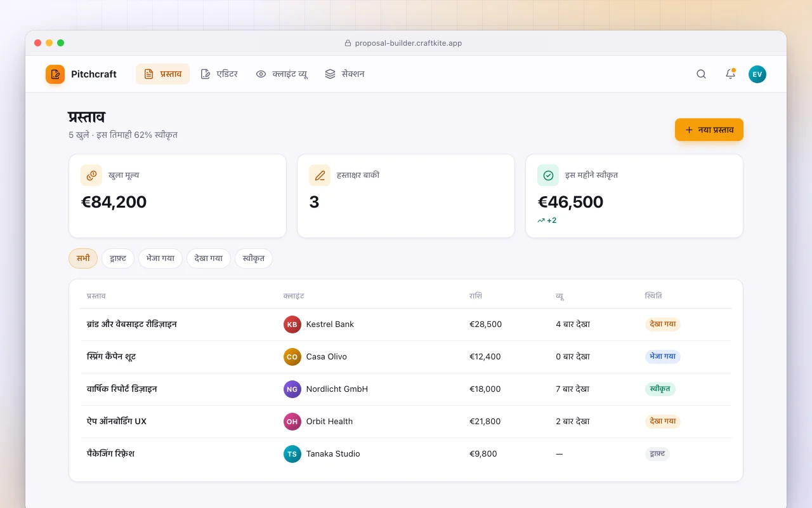Click the KB avatar for Kestrel Bank
This screenshot has height=508, width=812.
(292, 324)
